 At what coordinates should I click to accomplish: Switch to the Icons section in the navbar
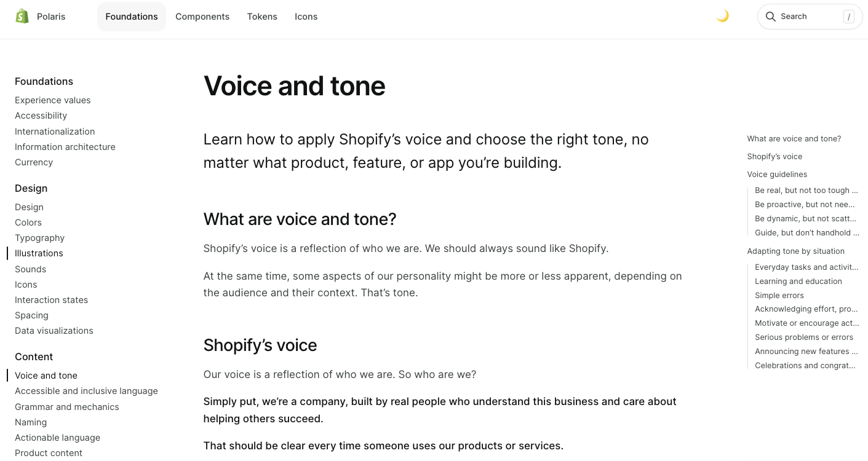tap(306, 17)
